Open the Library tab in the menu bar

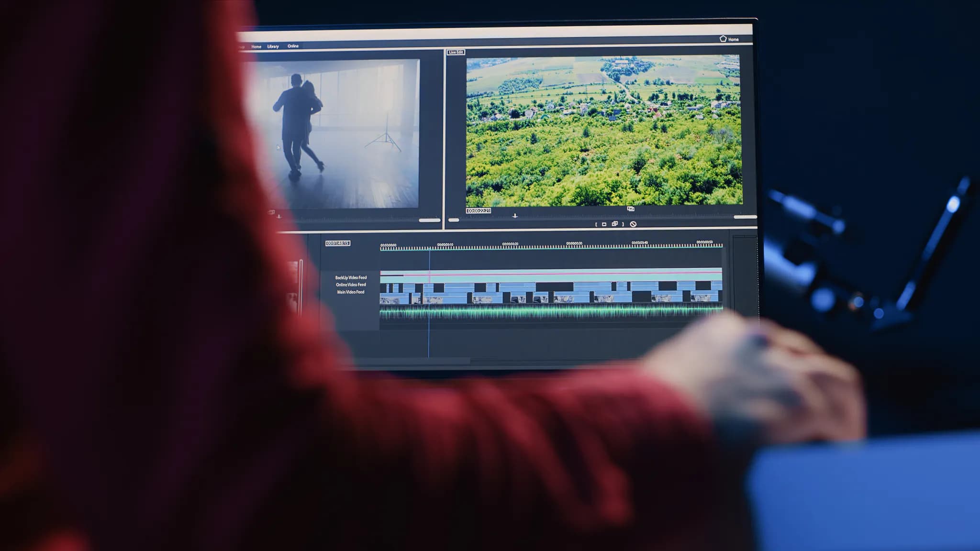(273, 46)
